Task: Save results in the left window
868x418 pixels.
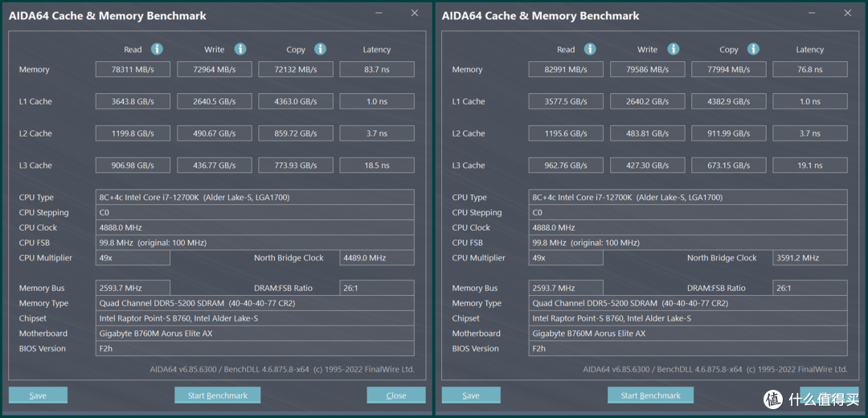Action: 39,395
